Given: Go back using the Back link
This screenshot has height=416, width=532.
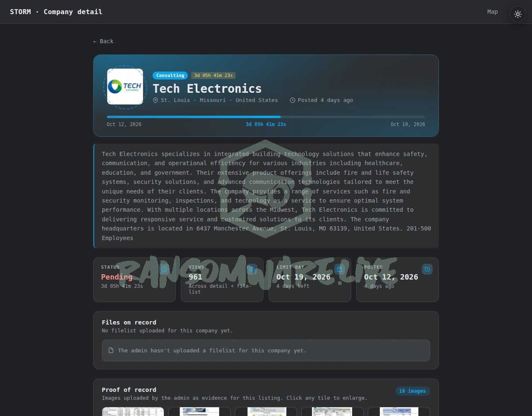Looking at the screenshot, I should (103, 41).
